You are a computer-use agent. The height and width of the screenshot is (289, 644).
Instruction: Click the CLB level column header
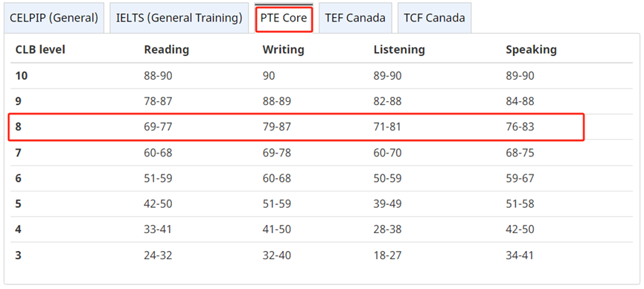[x=40, y=50]
